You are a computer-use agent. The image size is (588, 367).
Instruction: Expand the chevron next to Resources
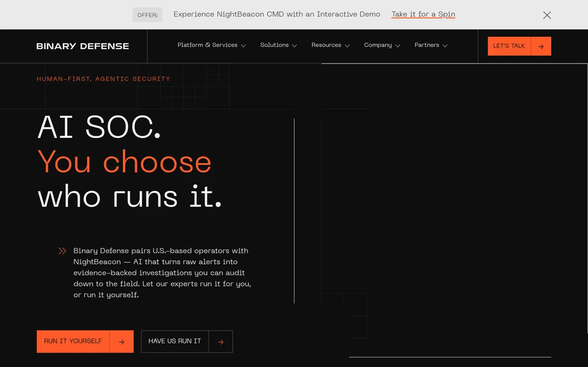(x=347, y=46)
